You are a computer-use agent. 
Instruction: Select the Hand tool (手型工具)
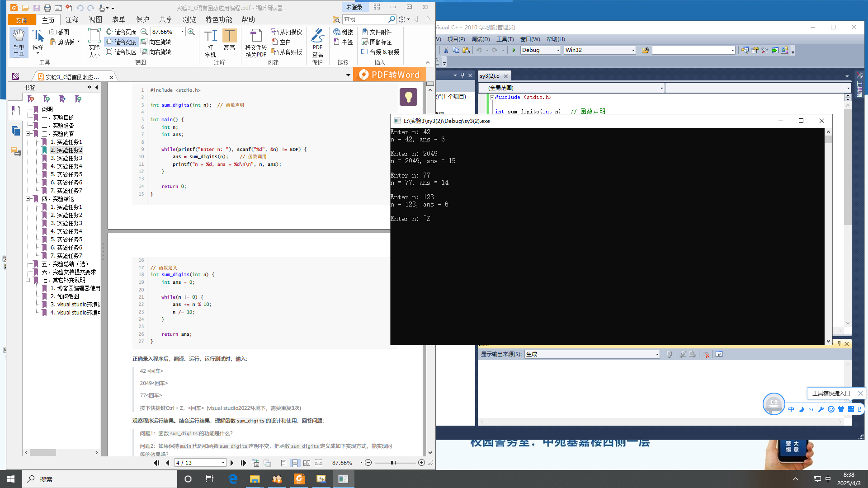click(x=19, y=42)
